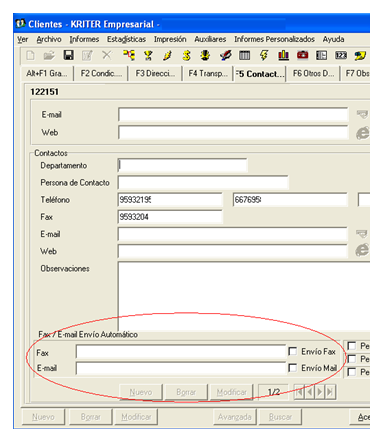Screen dimensions: 379x436
Task: Open the Ayuda menu
Action: tap(333, 39)
